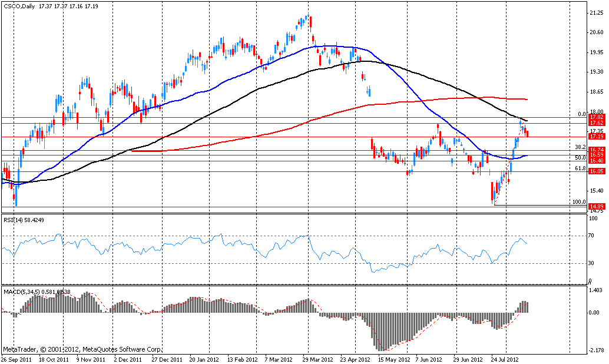Click the CSCO,Daily chart title label
609x364 pixels.
pyautogui.click(x=19, y=6)
